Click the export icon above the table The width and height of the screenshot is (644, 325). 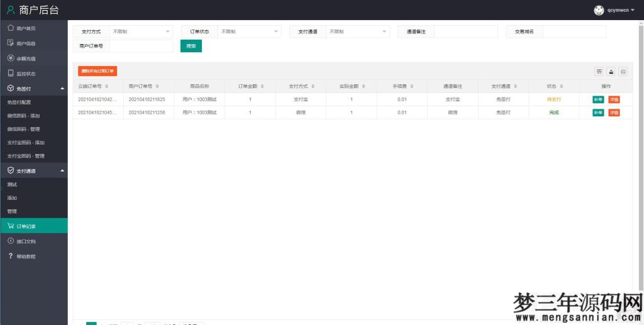point(611,72)
